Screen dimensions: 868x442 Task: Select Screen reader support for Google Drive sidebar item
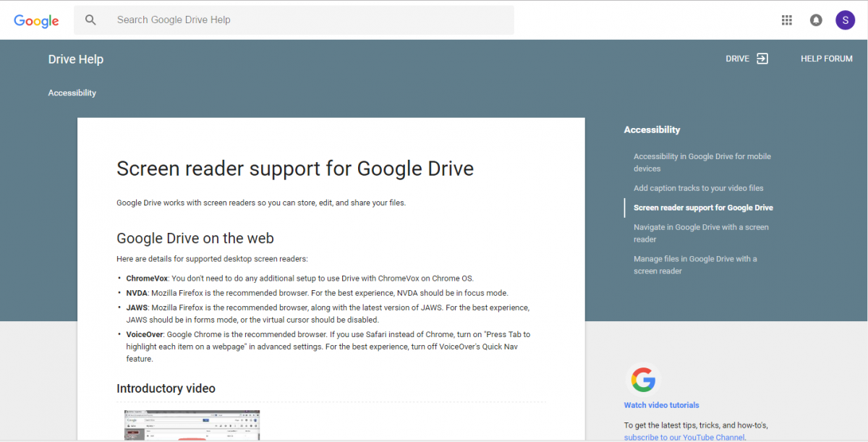click(x=703, y=208)
